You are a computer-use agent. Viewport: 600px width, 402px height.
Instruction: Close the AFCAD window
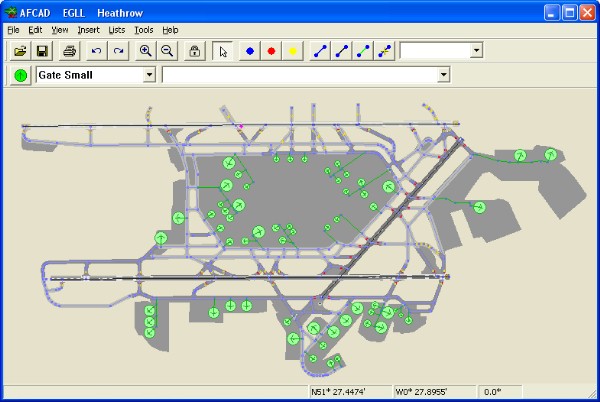click(x=587, y=13)
